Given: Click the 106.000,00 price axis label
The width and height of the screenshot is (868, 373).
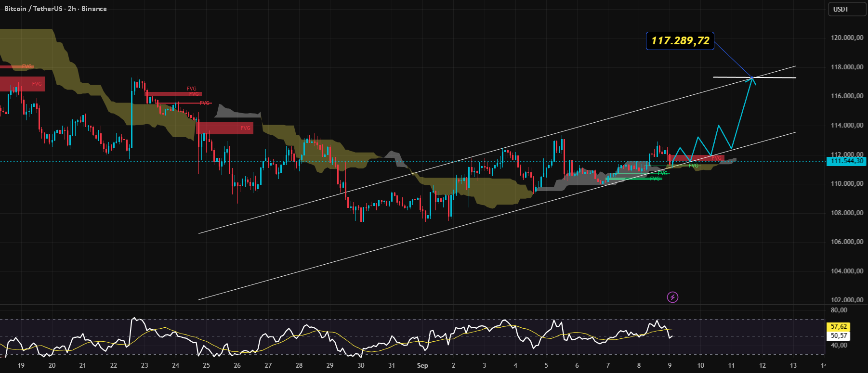Looking at the screenshot, I should pos(847,242).
